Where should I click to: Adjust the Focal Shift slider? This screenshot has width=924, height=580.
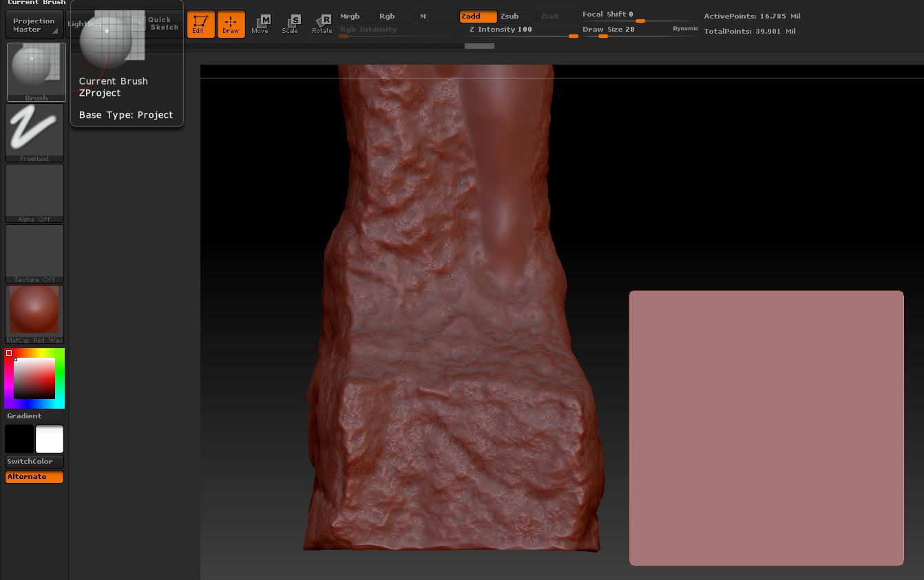(639, 15)
